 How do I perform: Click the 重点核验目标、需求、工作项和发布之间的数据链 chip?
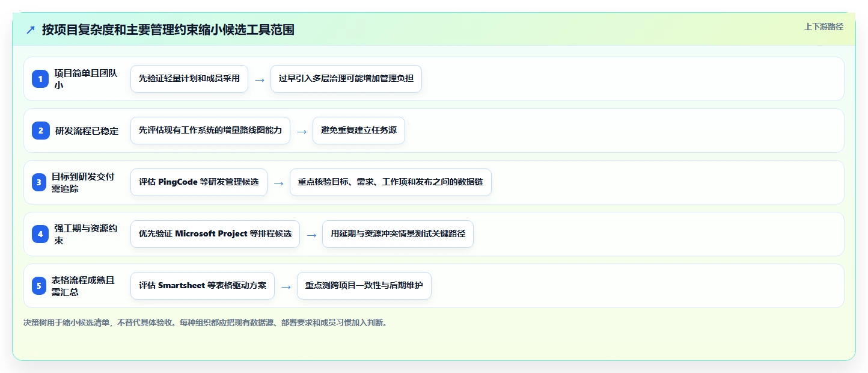(391, 182)
